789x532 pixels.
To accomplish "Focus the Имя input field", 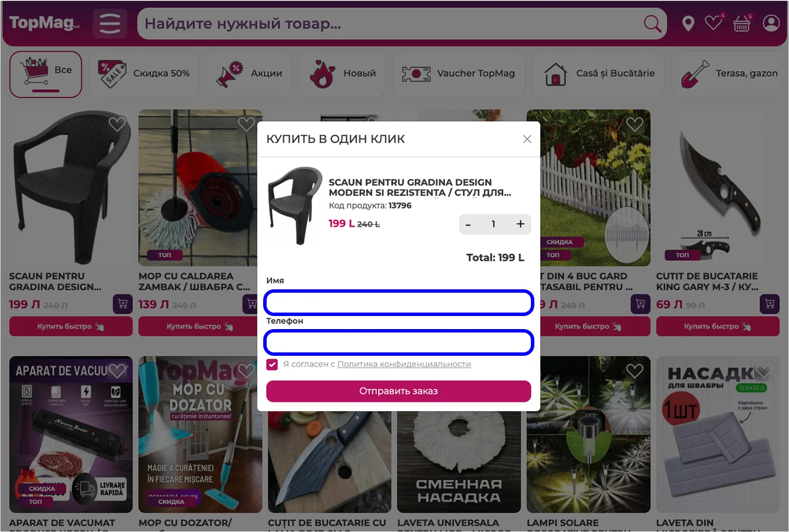I will pyautogui.click(x=398, y=302).
